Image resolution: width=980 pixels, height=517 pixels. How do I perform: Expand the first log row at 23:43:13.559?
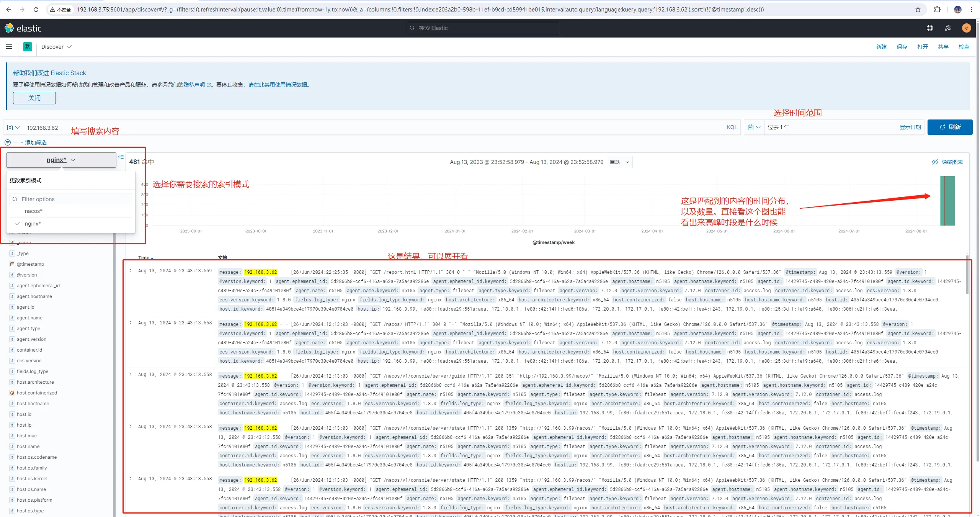(x=131, y=270)
